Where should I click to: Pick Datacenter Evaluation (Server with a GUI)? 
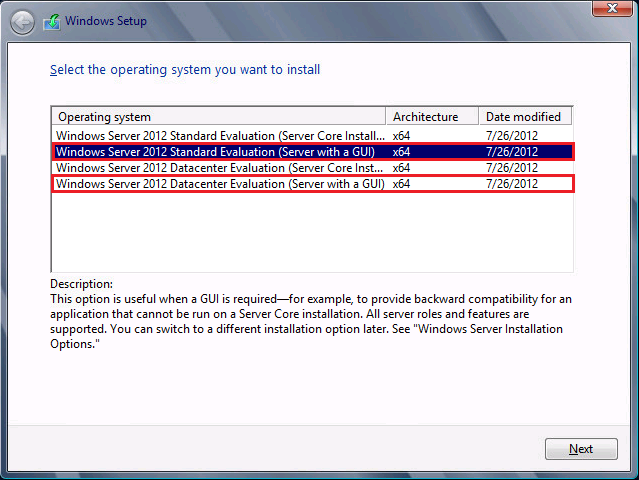[x=220, y=184]
